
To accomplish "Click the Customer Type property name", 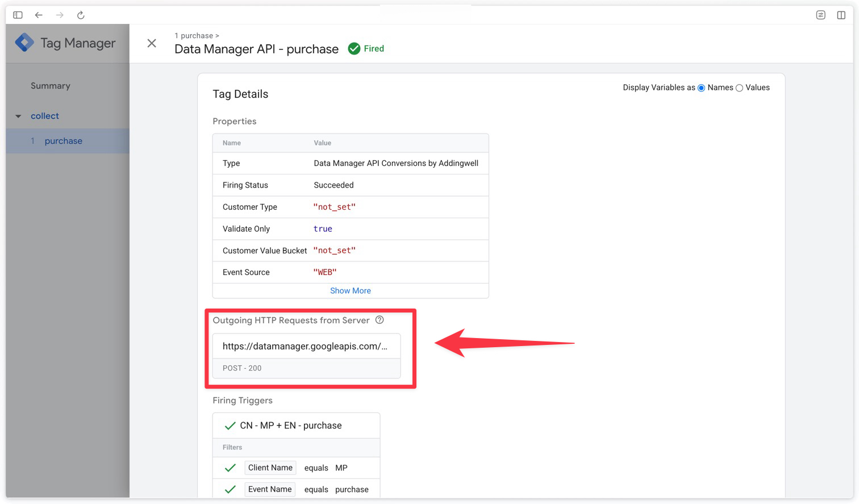I will pos(250,207).
